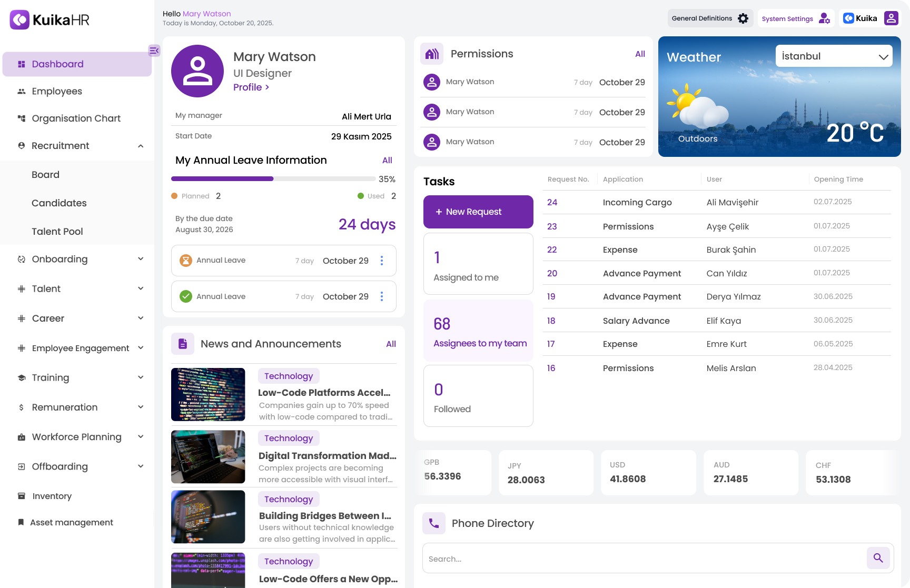Select Candidates under Recruitment
The width and height of the screenshot is (910, 588).
[x=59, y=203]
